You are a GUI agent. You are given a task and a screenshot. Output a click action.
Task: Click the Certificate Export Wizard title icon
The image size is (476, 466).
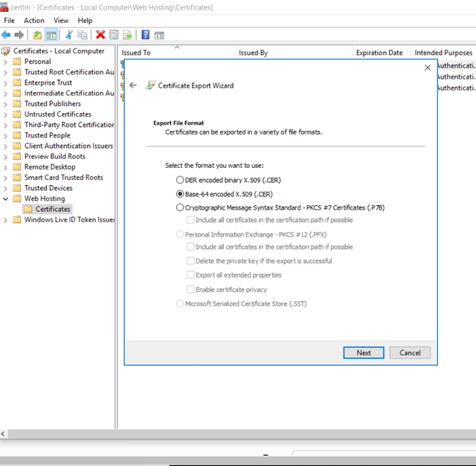[150, 85]
